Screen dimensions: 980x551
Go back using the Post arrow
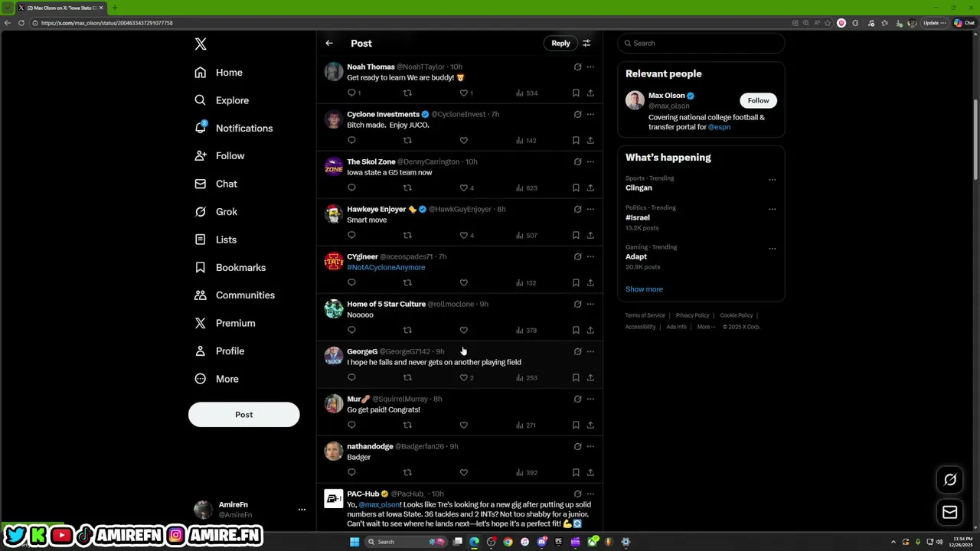point(329,44)
